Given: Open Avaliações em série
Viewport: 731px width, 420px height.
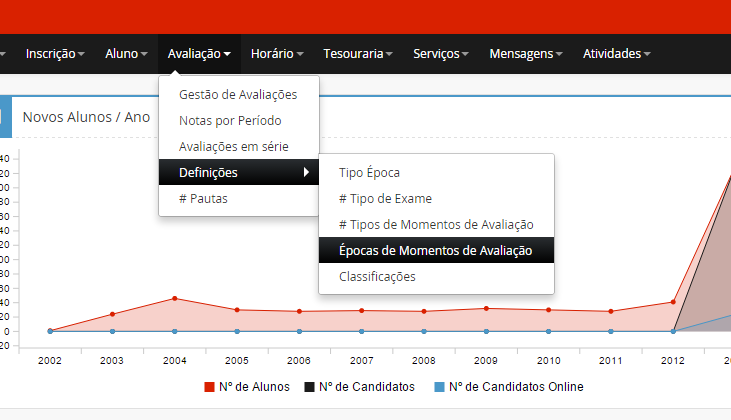Looking at the screenshot, I should click(233, 147).
